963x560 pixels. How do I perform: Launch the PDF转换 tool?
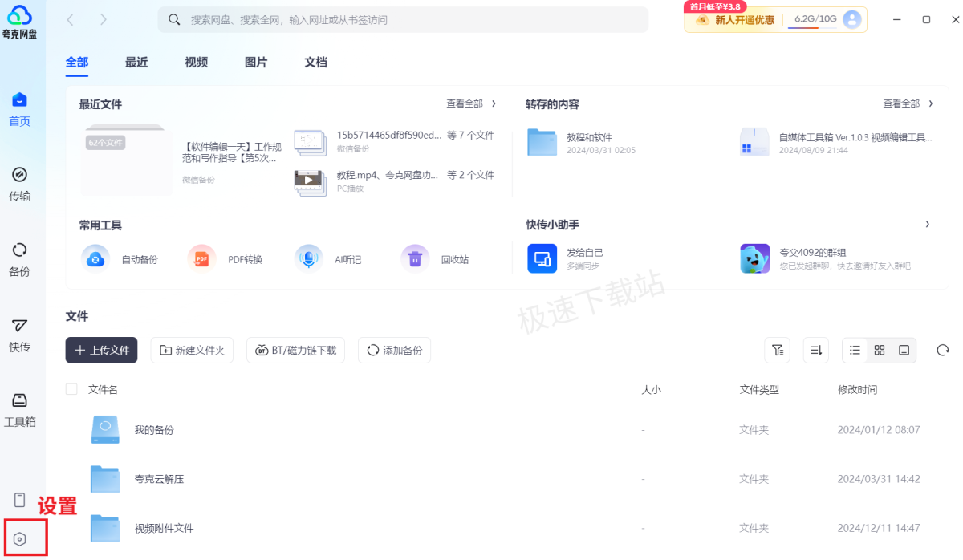226,259
